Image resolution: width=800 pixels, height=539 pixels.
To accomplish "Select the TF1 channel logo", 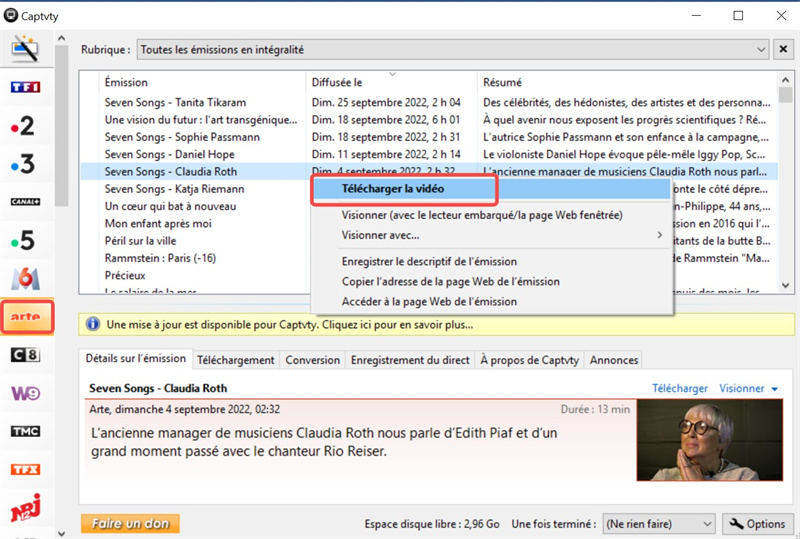I will coord(26,87).
